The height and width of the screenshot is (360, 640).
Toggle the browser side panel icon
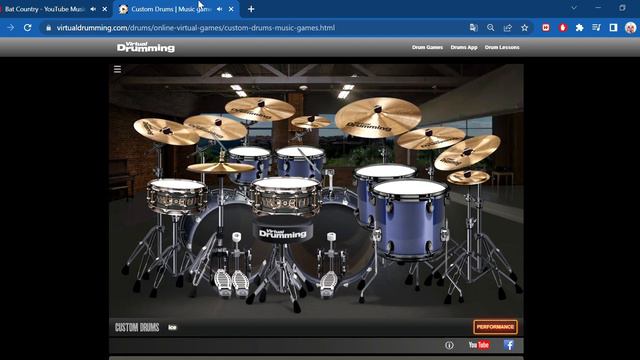(x=613, y=28)
